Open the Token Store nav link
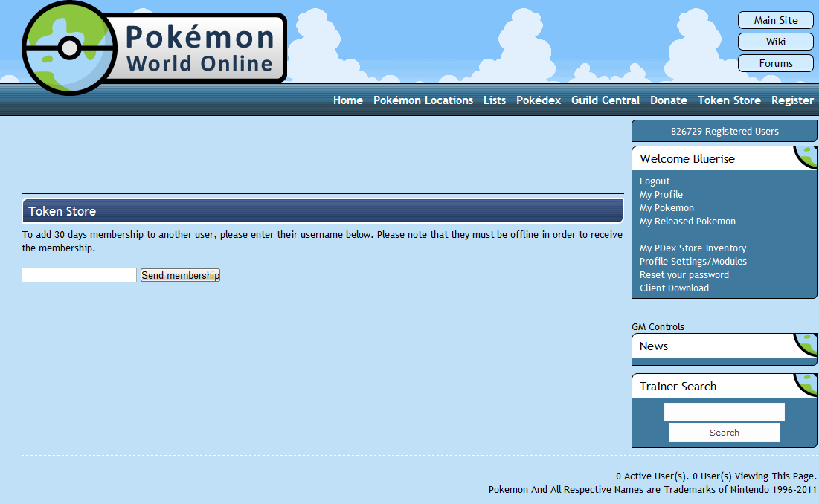The image size is (819, 504). click(728, 100)
